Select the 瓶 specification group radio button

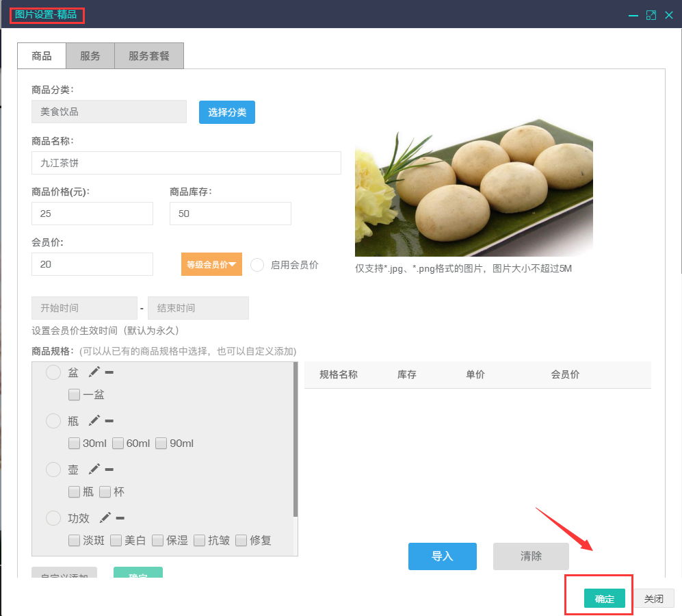point(53,421)
